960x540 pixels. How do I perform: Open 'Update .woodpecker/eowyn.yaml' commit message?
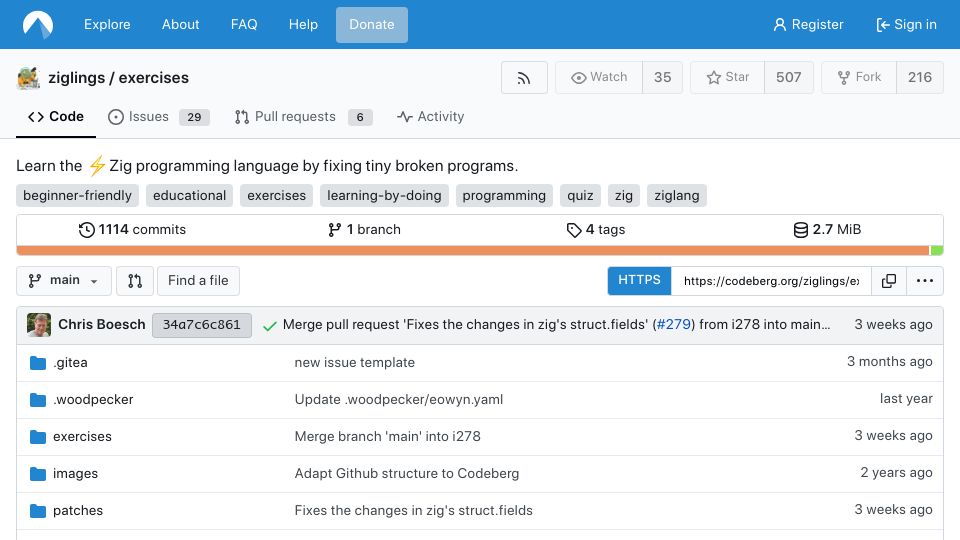tap(399, 399)
